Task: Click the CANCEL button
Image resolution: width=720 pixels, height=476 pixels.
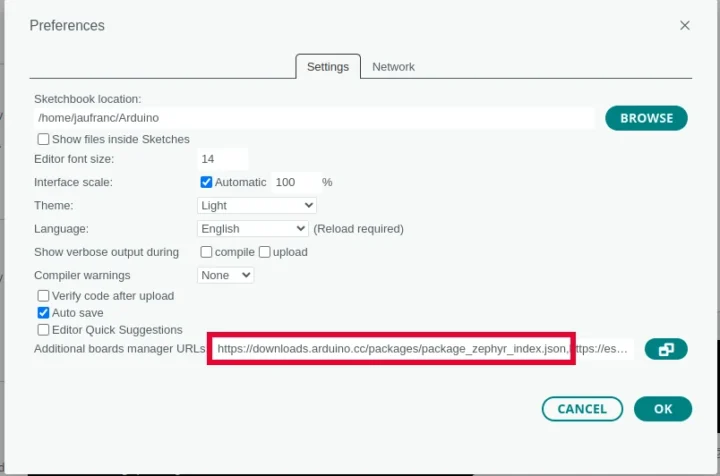Action: [x=582, y=408]
